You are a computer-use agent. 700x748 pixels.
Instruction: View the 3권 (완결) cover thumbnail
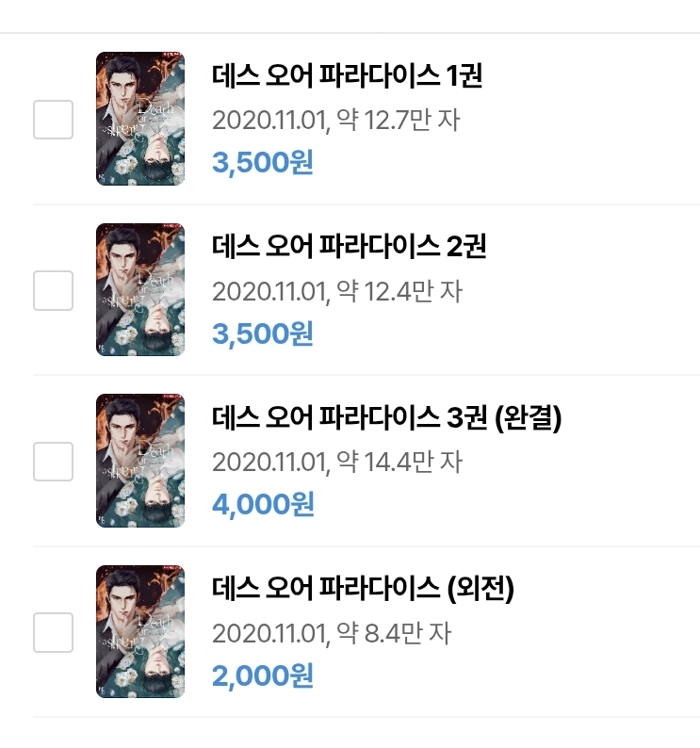coord(140,461)
